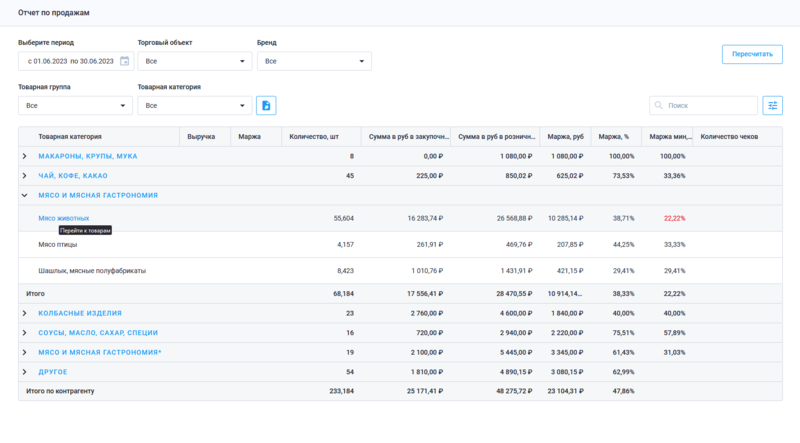Screen dimensions: 800x443
Task: Sort by Сумма в руб в розничн... header
Action: pos(497,137)
